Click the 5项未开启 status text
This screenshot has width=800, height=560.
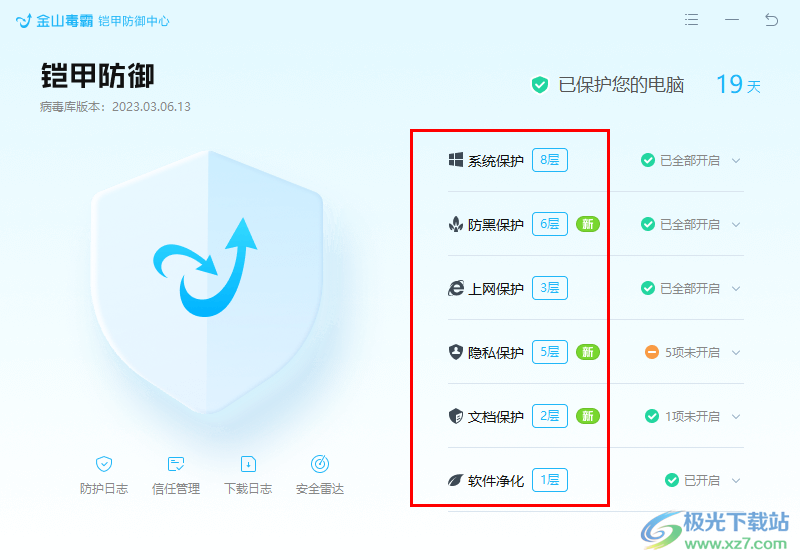pos(692,352)
